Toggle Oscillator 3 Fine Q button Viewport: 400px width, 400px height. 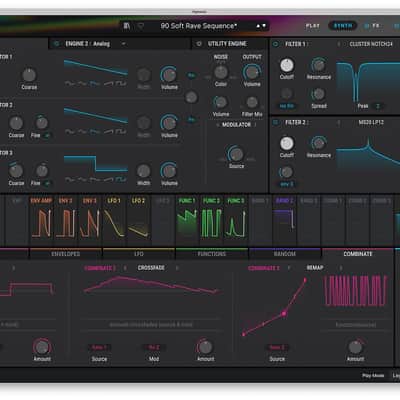click(48, 183)
